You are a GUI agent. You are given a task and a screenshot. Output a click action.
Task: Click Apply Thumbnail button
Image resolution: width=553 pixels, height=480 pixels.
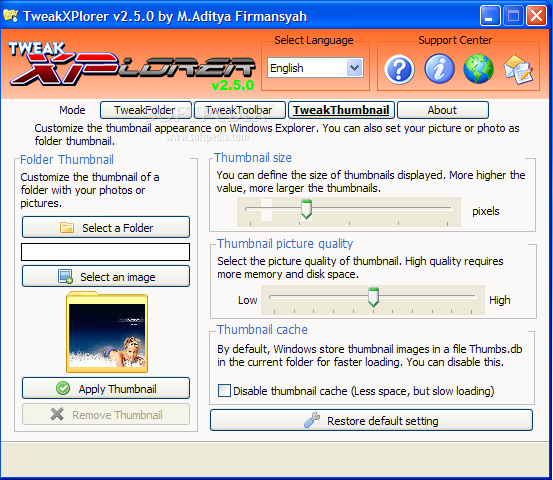[106, 389]
